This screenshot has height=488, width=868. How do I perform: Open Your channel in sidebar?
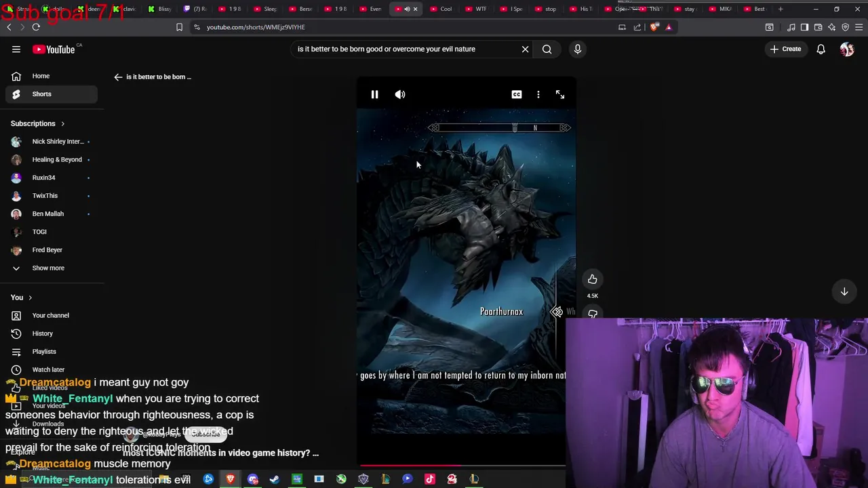pos(52,315)
